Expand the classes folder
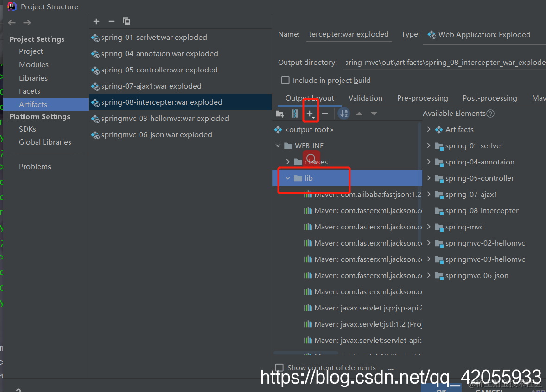 point(288,162)
